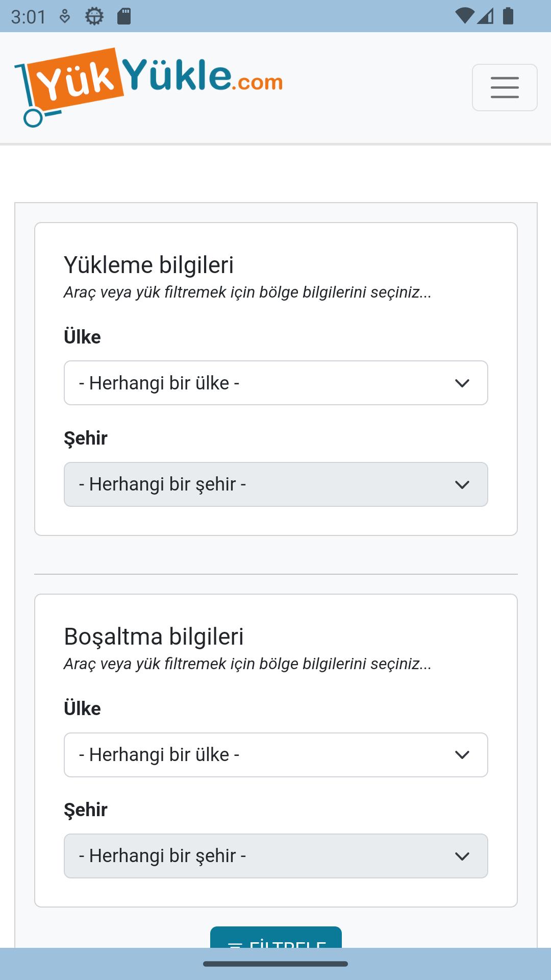Open the Şehir dropdown under Yükleme bilgileri
The image size is (551, 980).
click(276, 484)
